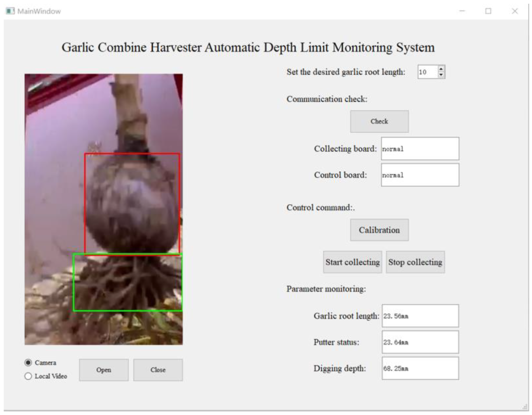Minimize the MainWindow window
Image resolution: width=532 pixels, height=415 pixels.
[x=462, y=11]
